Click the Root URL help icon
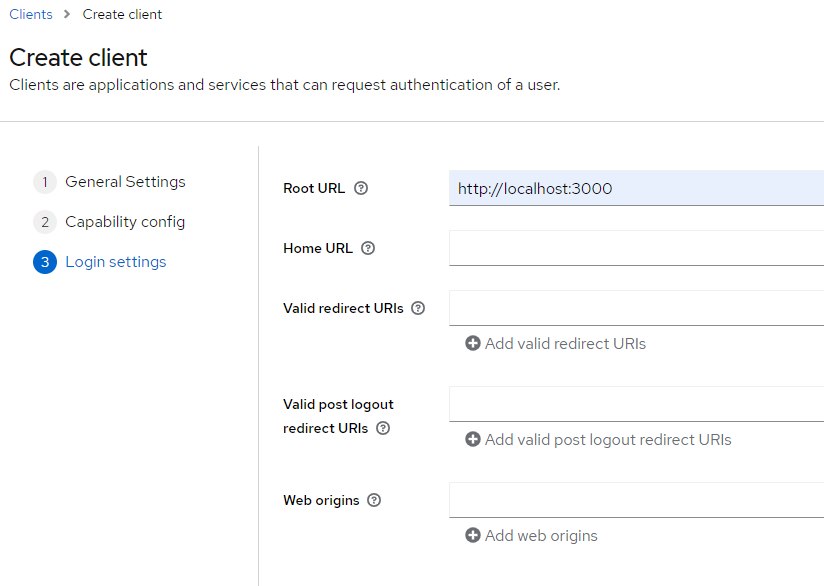This screenshot has height=586, width=824. [x=361, y=188]
